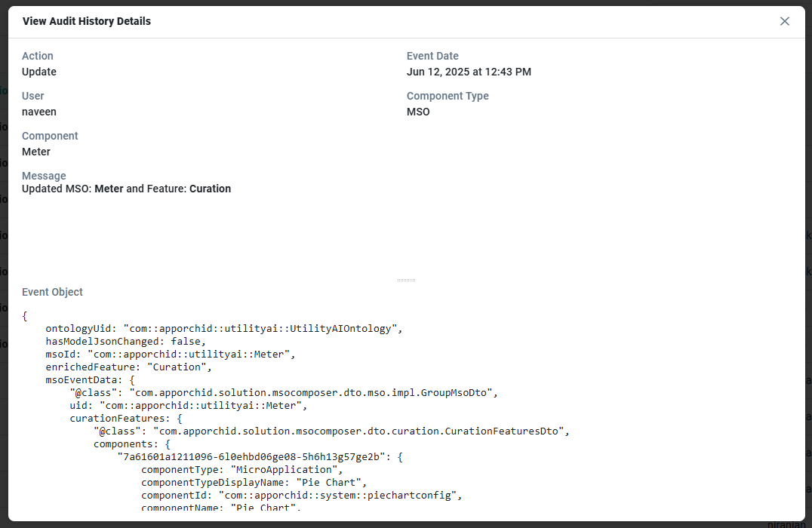Image resolution: width=812 pixels, height=528 pixels.
Task: Close the View Audit History Details dialog
Action: 785,21
